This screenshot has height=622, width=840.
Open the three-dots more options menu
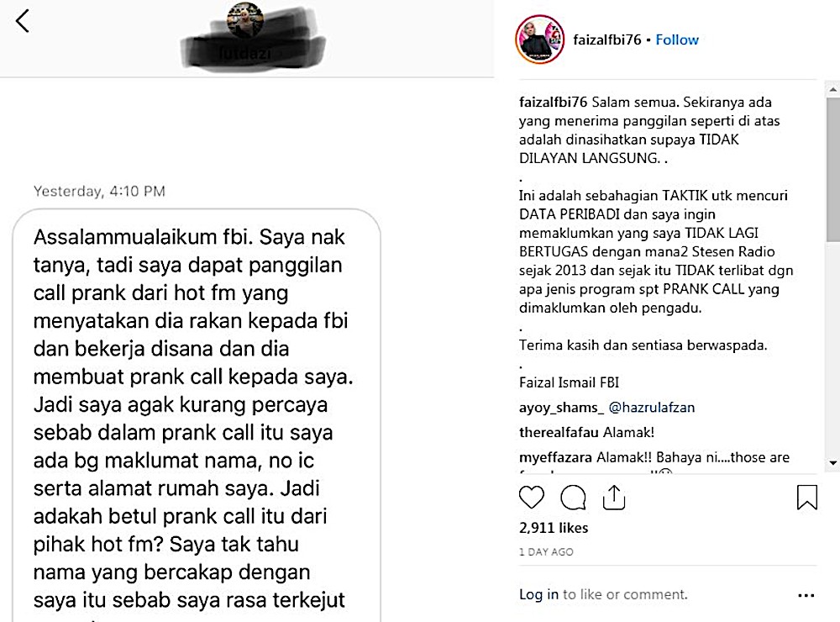click(806, 595)
